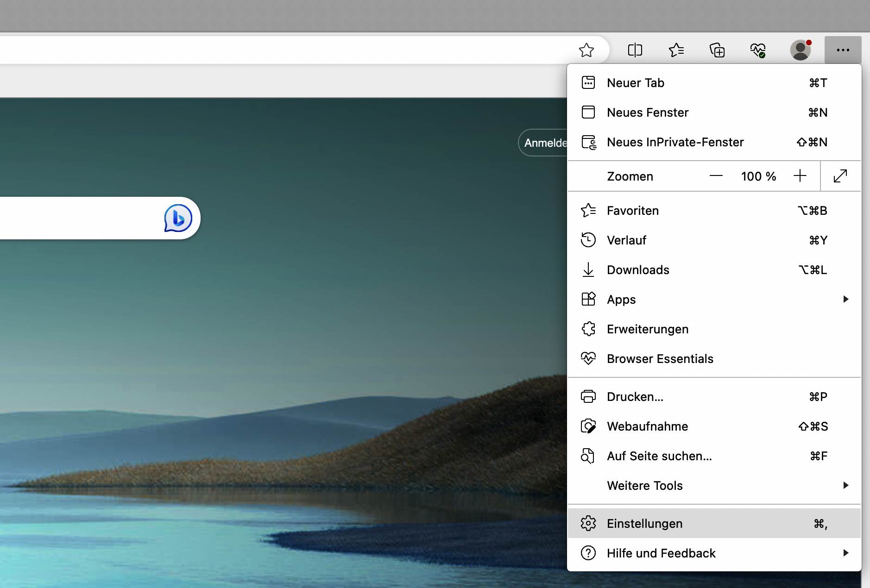Image resolution: width=870 pixels, height=588 pixels.
Task: Click the profile avatar icon
Action: coord(800,50)
